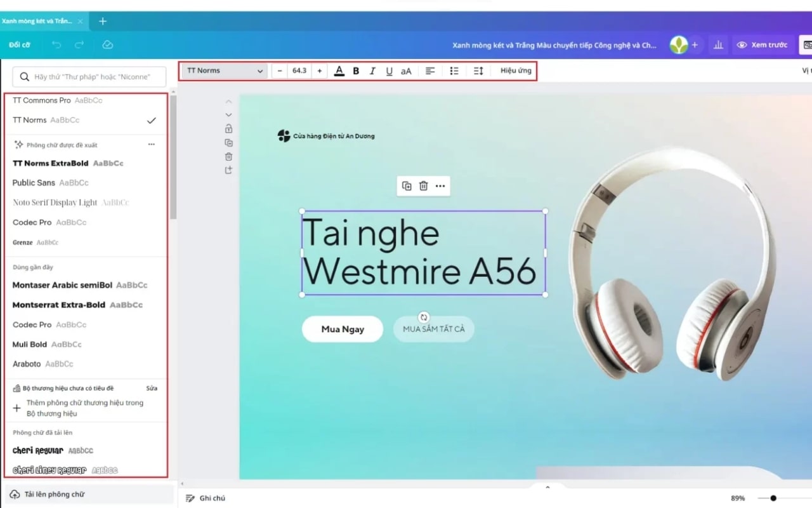The height and width of the screenshot is (508, 812).
Task: Toggle italic formatting in the toolbar
Action: tap(372, 70)
